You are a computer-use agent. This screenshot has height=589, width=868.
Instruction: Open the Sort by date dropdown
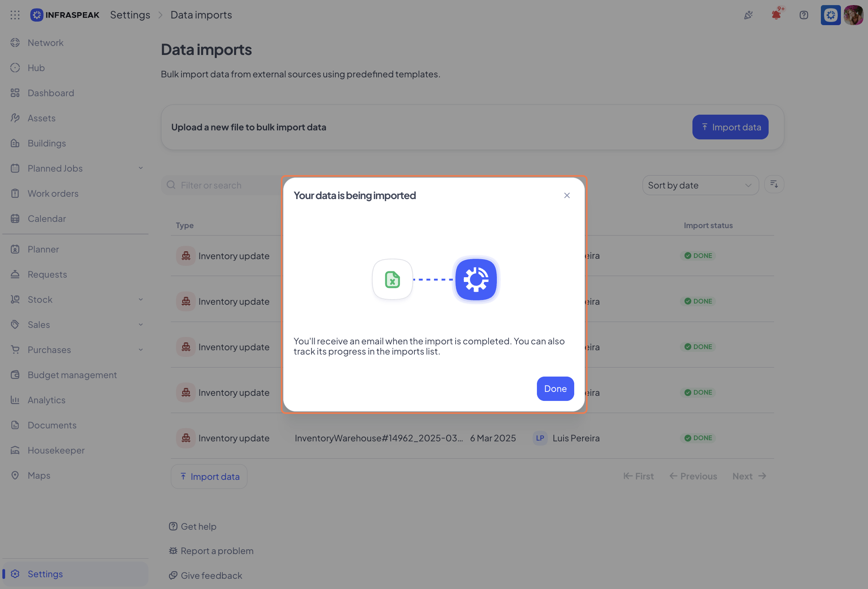700,185
